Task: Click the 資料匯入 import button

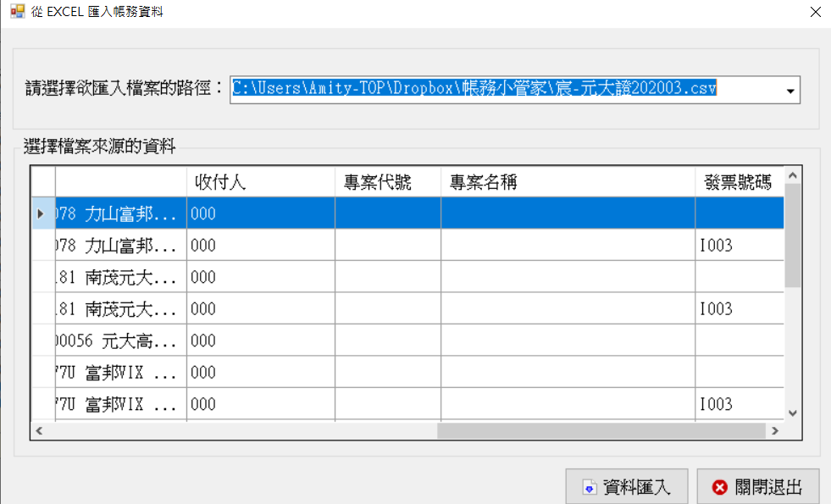Action: tap(627, 486)
